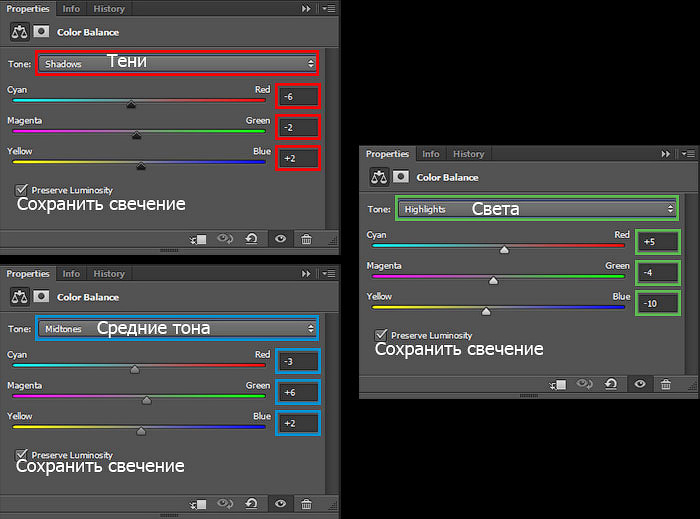Toggle Preserve Luminosity in Highlights panel
700x519 pixels.
381,335
